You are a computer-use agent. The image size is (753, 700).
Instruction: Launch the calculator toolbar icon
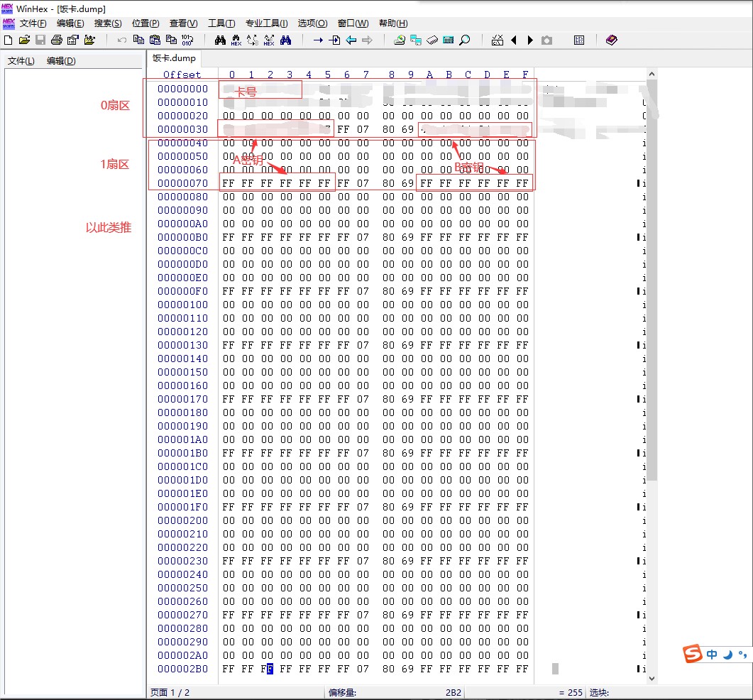tap(448, 40)
